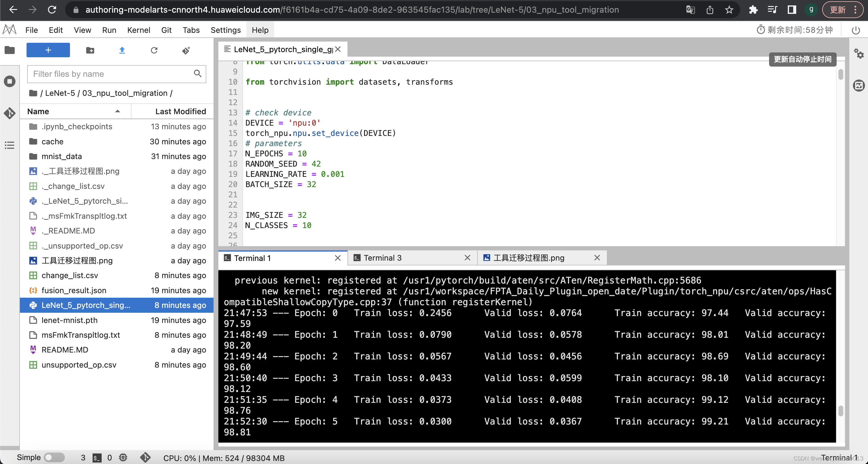Open the Kernel menu
Screen dimensions: 868x464
(138, 30)
